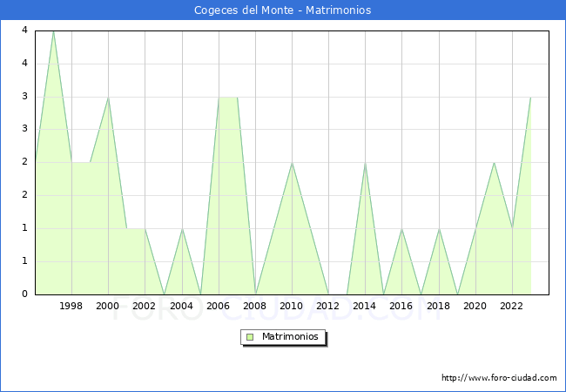Open the foro-ciudad.com link
This screenshot has width=566, height=392.
tap(499, 378)
